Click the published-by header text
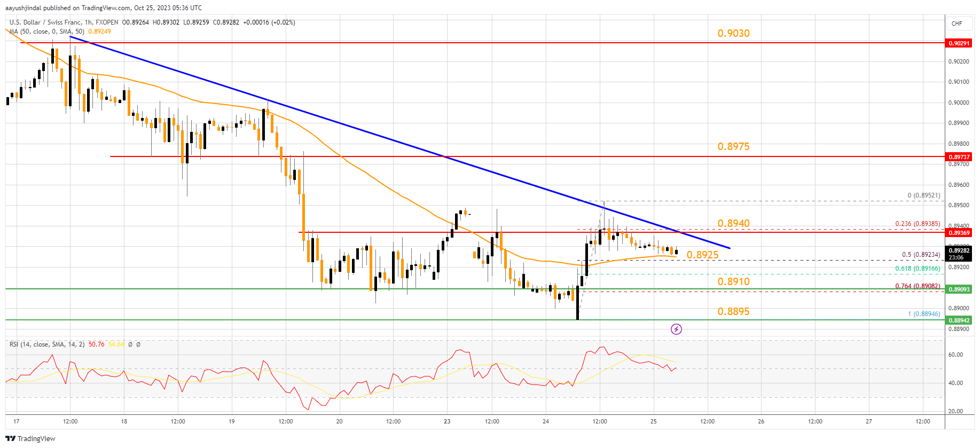The image size is (980, 448). click(x=104, y=8)
